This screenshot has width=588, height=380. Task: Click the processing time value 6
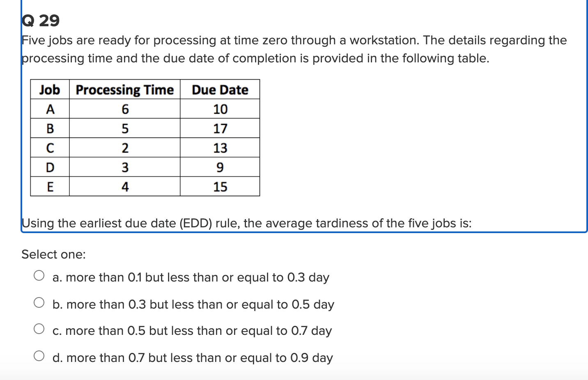[124, 109]
